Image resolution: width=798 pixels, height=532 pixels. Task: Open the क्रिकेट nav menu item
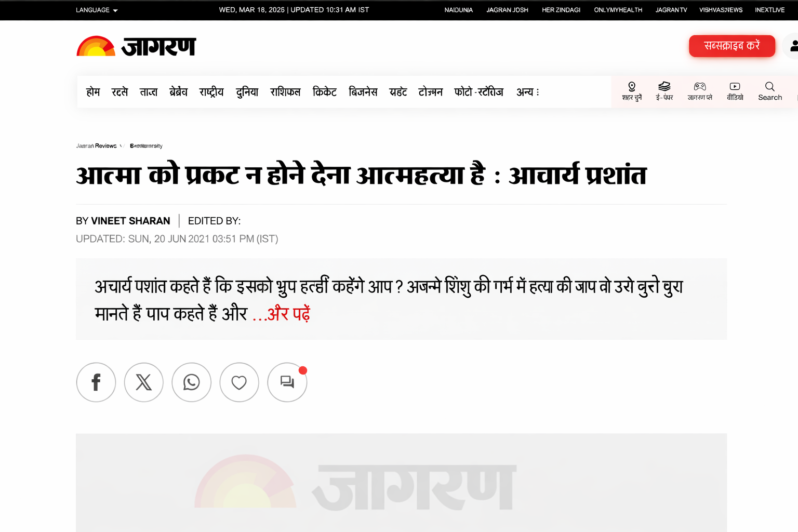point(324,92)
